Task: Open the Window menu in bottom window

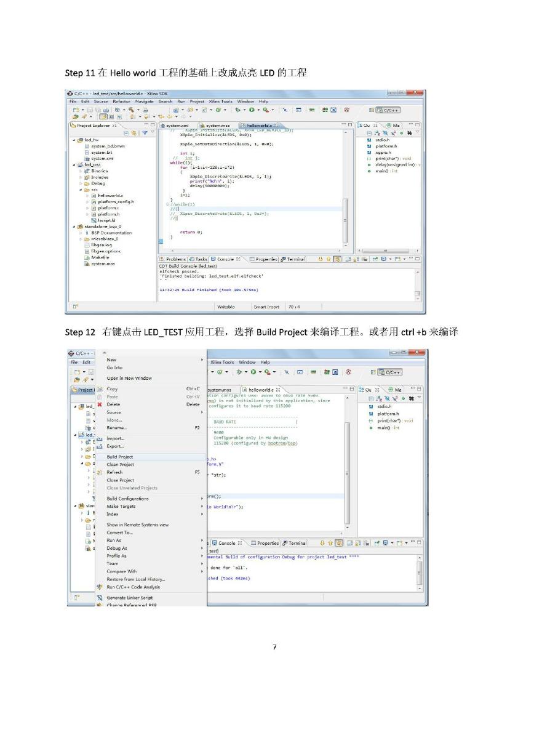Action: point(247,363)
